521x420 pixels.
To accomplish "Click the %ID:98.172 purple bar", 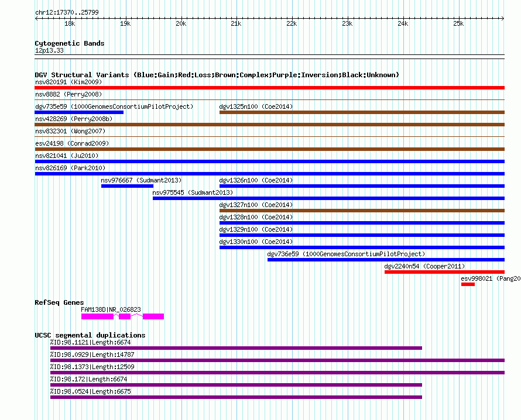I will 236,385.
